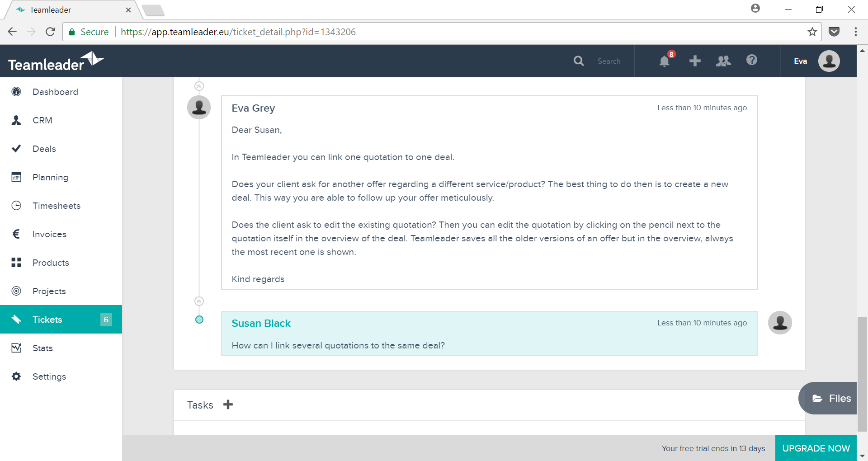Click the page vertical scrollbar thumb
Viewport: 868px width, 461px height.
pyautogui.click(x=862, y=374)
